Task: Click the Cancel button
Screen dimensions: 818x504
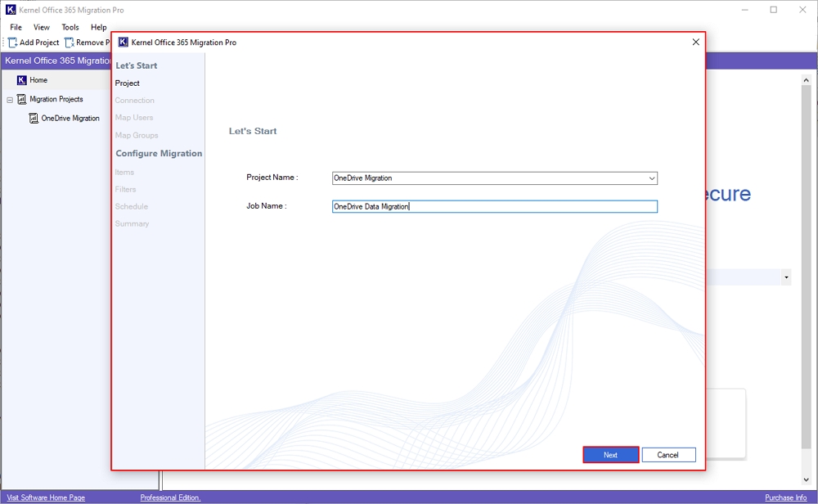Action: pos(668,455)
